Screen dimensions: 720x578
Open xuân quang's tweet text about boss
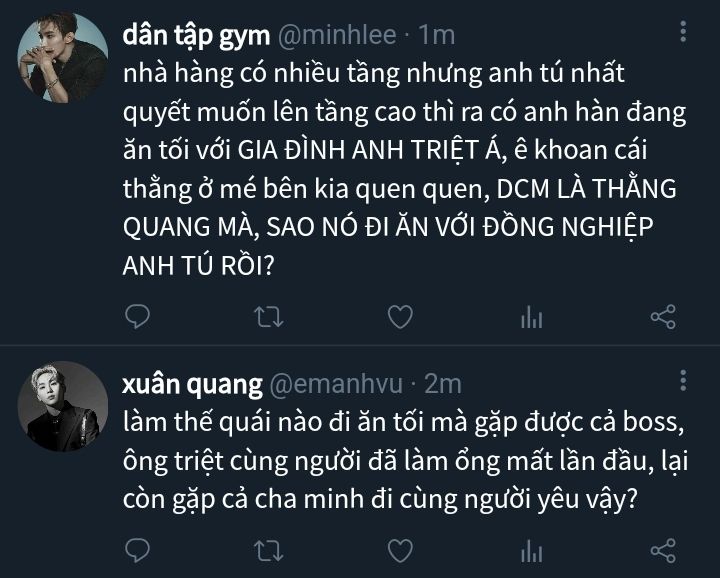(405, 460)
